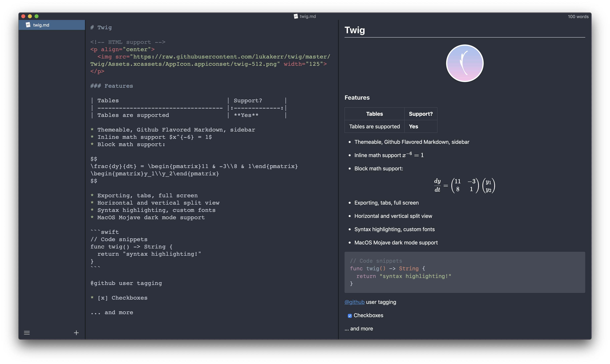Click the rendered block math equation
Viewport: 610px width, 364px height.
465,185
